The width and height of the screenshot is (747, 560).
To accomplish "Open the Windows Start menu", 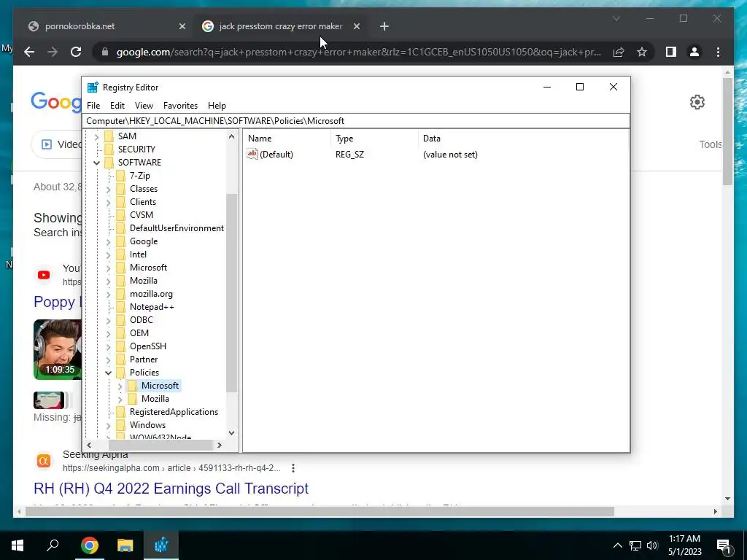I will [x=18, y=545].
